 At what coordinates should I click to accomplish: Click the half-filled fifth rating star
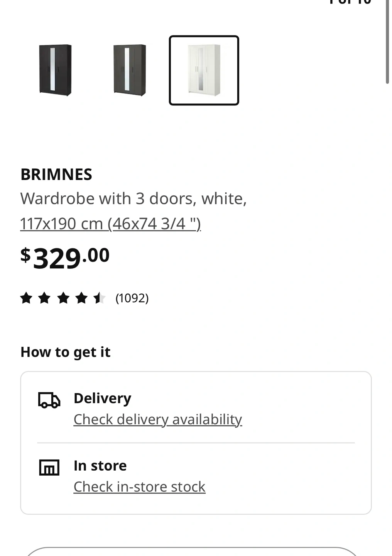point(99,298)
